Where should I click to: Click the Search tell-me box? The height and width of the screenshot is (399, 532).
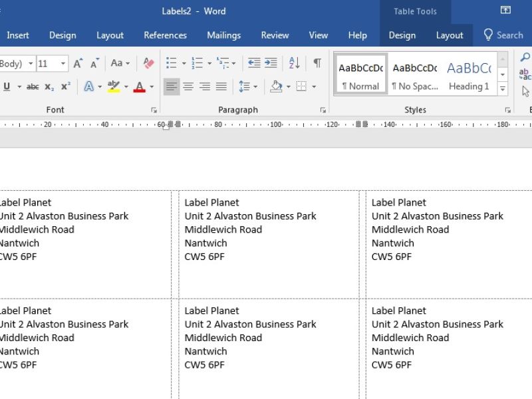pos(503,35)
